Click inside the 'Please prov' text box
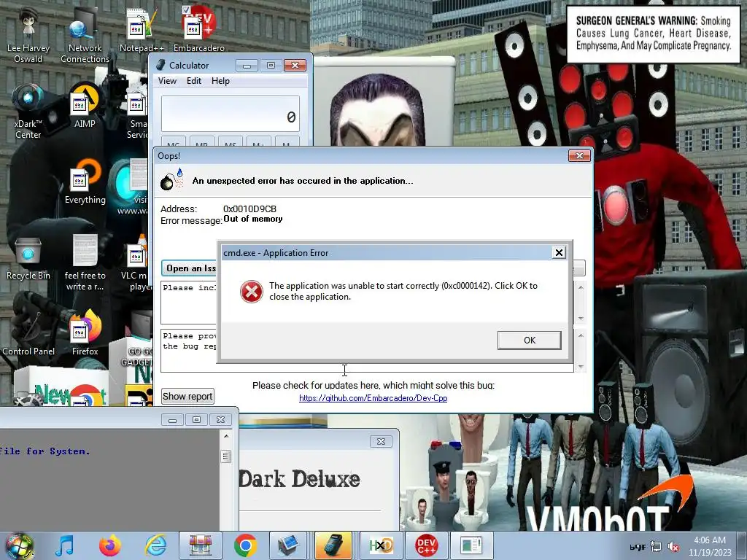The height and width of the screenshot is (560, 747). tap(189, 350)
